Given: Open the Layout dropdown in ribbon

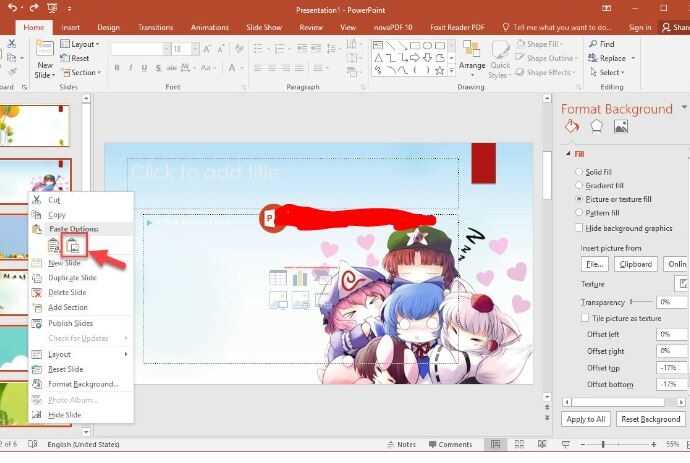Looking at the screenshot, I should (80, 44).
